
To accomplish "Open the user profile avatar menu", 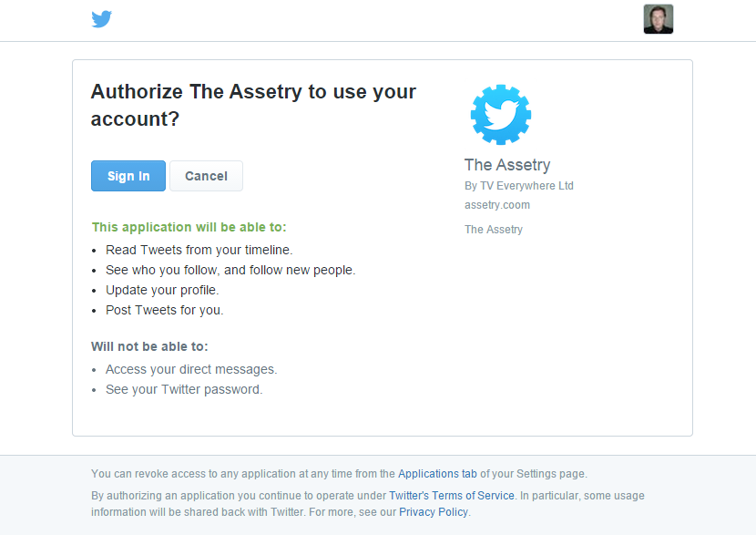I will [x=658, y=19].
